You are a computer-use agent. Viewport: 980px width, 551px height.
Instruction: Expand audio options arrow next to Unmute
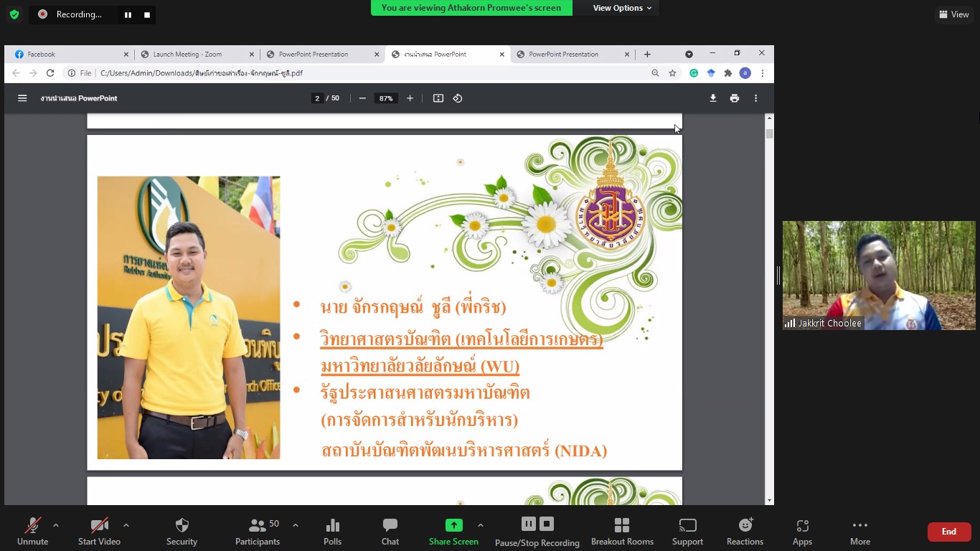[56, 525]
